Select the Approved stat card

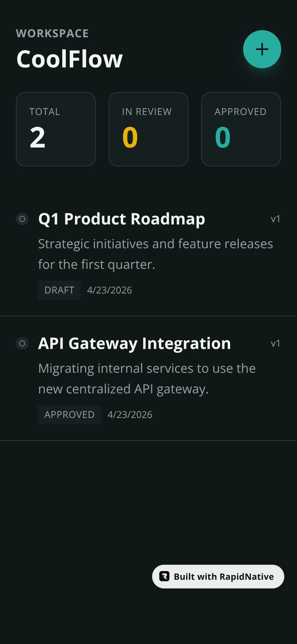click(241, 129)
